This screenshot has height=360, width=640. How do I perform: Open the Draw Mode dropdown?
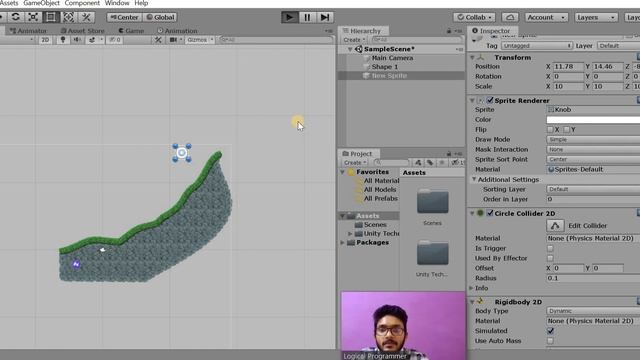[593, 140]
